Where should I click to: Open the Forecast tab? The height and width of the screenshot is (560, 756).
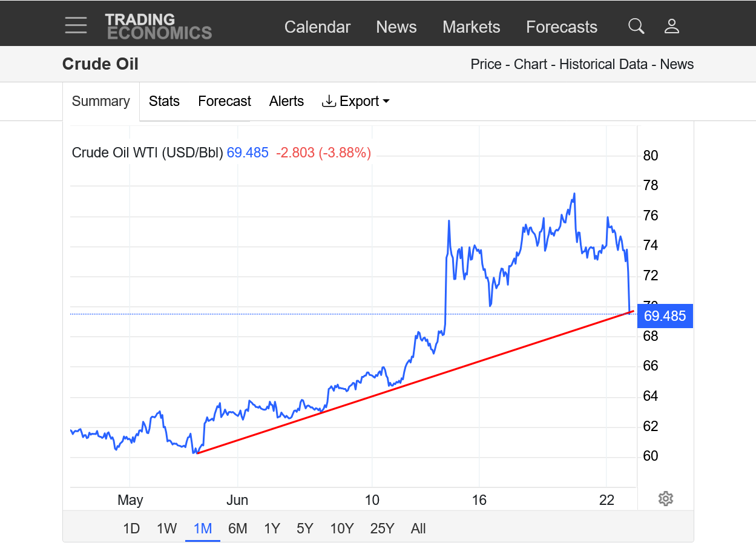click(225, 101)
